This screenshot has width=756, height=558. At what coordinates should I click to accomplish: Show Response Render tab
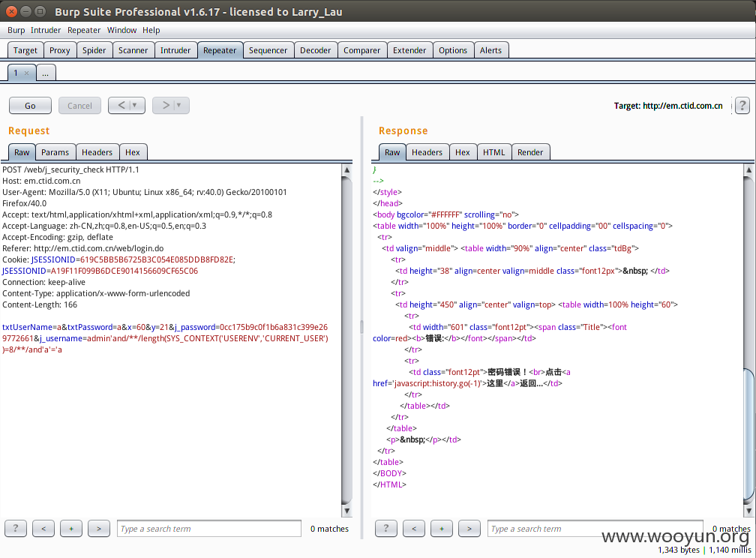click(x=530, y=152)
